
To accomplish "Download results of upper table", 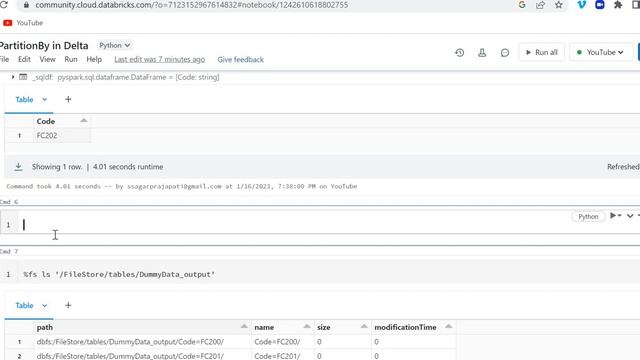I will [18, 167].
